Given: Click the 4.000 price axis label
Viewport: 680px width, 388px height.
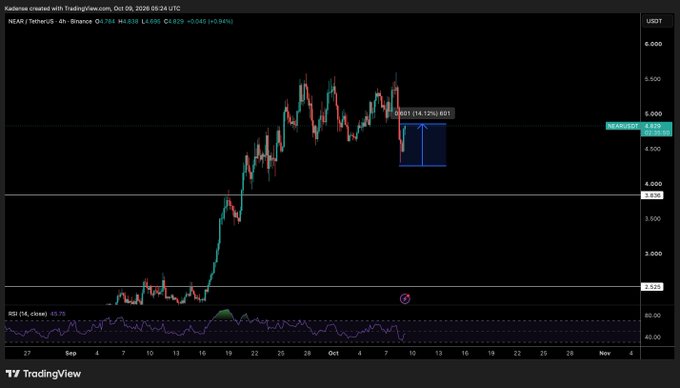Looking at the screenshot, I should 653,184.
